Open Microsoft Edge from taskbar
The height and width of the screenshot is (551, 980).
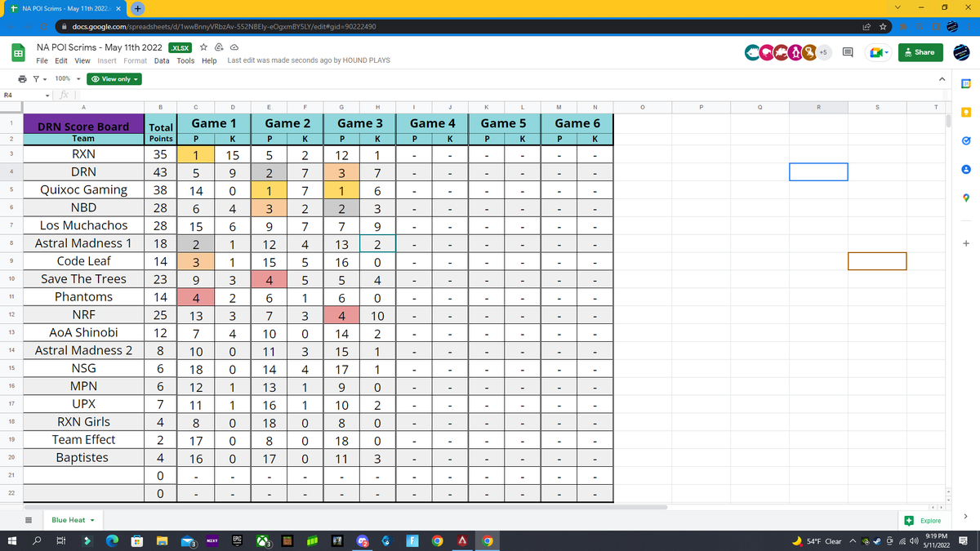tap(112, 540)
